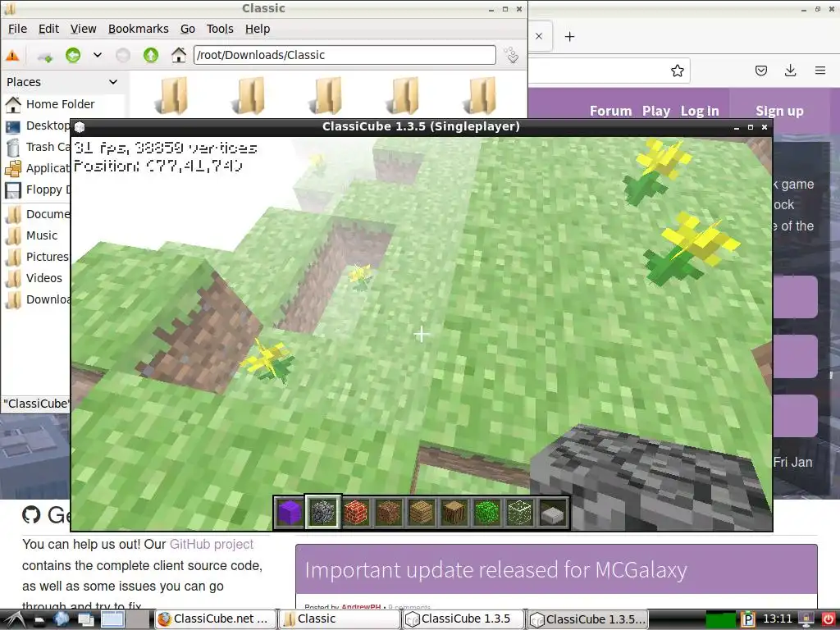This screenshot has height=630, width=840.
Task: Open the File menu in file manager
Action: pos(17,29)
